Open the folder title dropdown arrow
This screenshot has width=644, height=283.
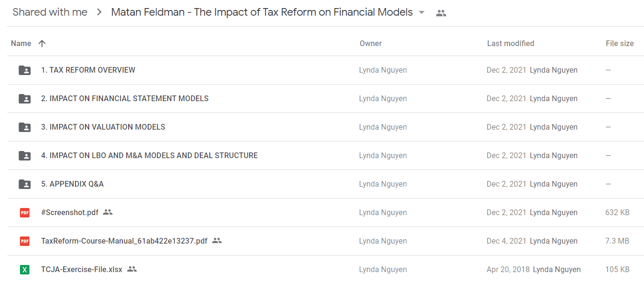tap(421, 13)
